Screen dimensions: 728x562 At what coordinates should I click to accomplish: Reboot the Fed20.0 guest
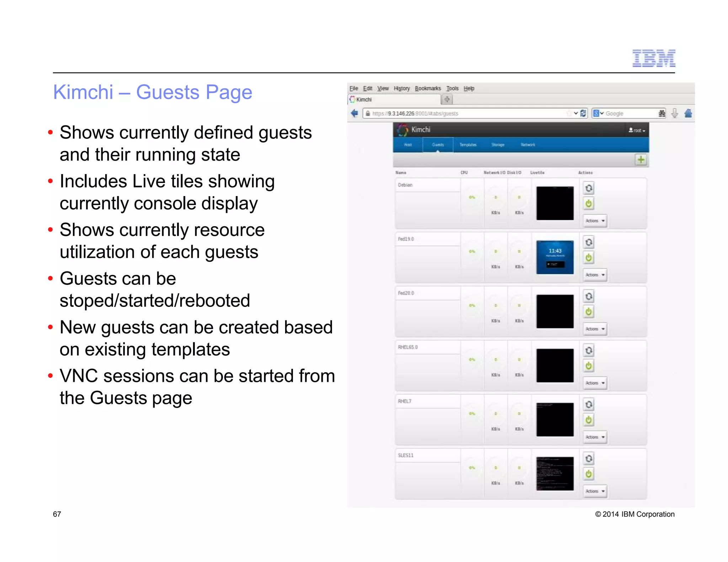[589, 296]
